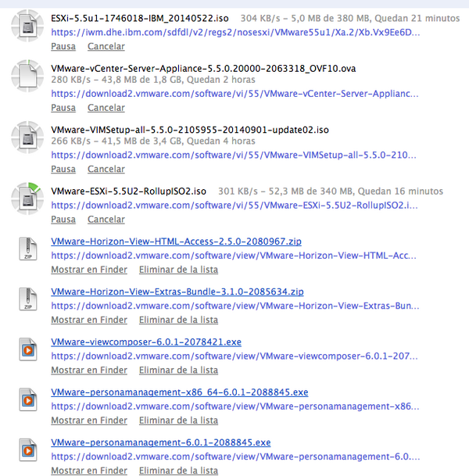Click the Horizon-View-Extras-Bundle zip file icon
The image size is (469, 476).
(x=28, y=299)
